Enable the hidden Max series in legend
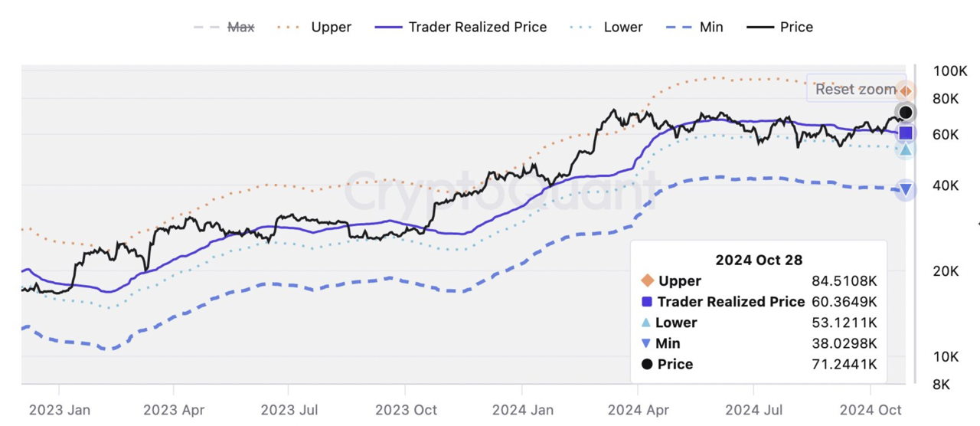 click(224, 27)
